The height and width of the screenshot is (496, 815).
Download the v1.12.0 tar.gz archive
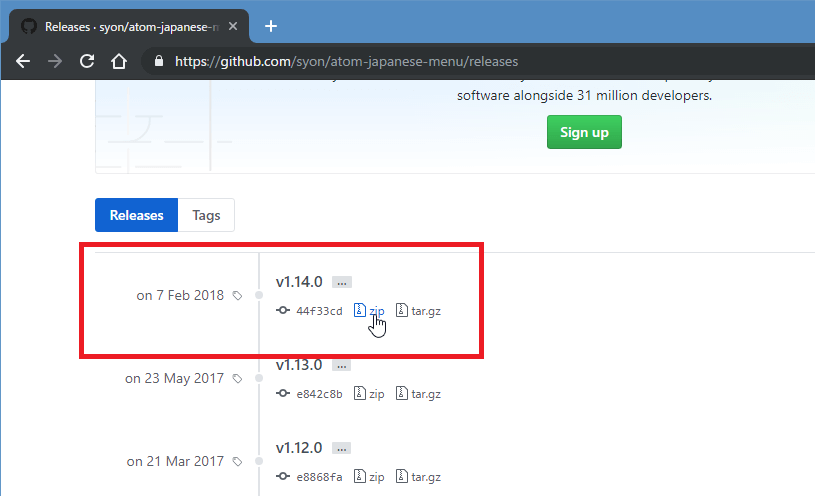click(x=419, y=477)
